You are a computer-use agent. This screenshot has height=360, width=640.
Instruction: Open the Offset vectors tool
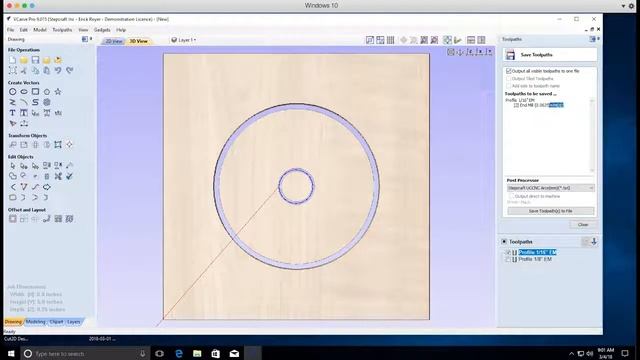pos(13,219)
